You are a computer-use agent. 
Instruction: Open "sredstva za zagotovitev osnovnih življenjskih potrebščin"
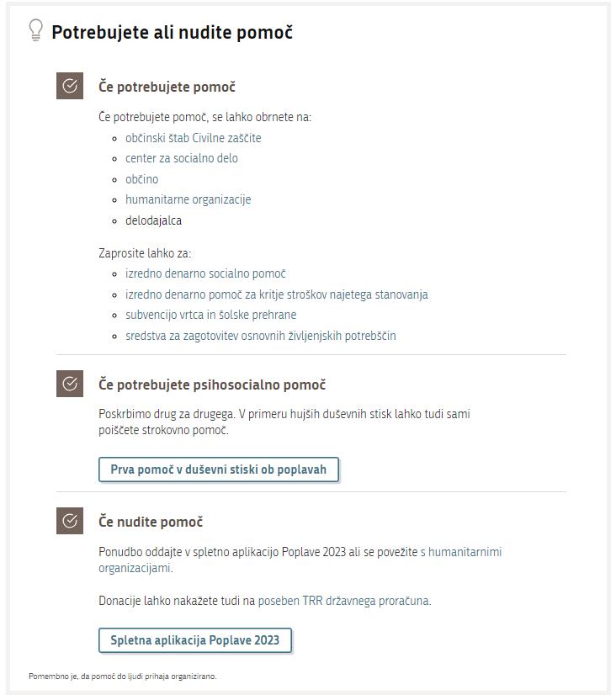[260, 336]
